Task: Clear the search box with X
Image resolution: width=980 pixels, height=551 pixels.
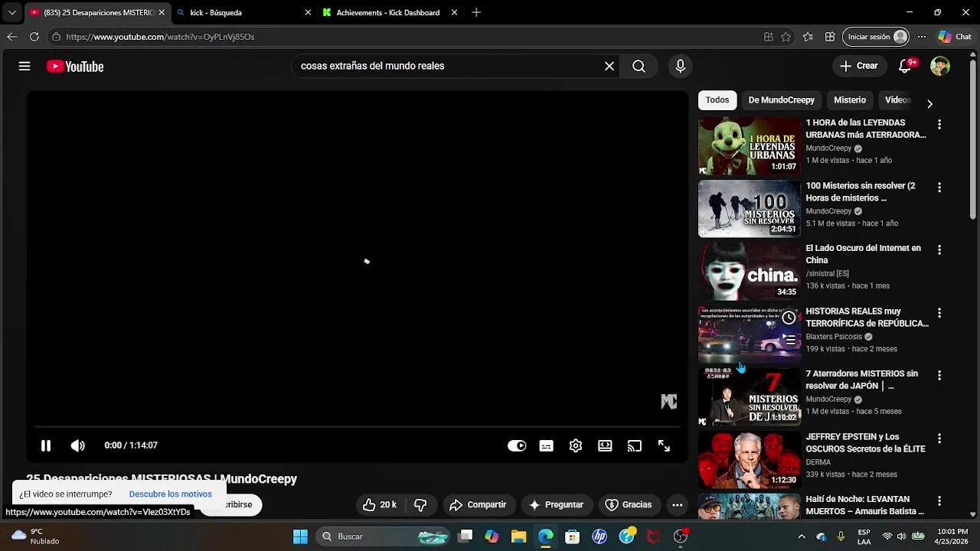Action: click(x=609, y=67)
